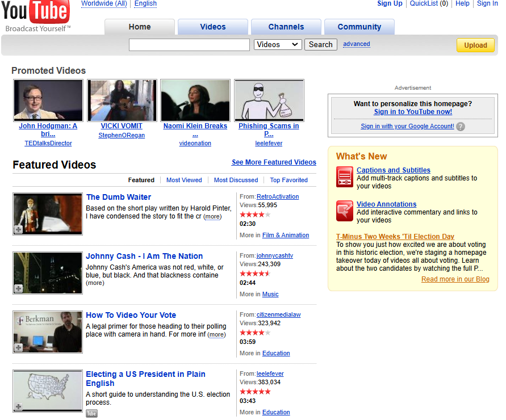Viewport: 506px width, 420px height.
Task: Open VICKI VOMIT promoted video thumbnail
Action: click(x=122, y=100)
